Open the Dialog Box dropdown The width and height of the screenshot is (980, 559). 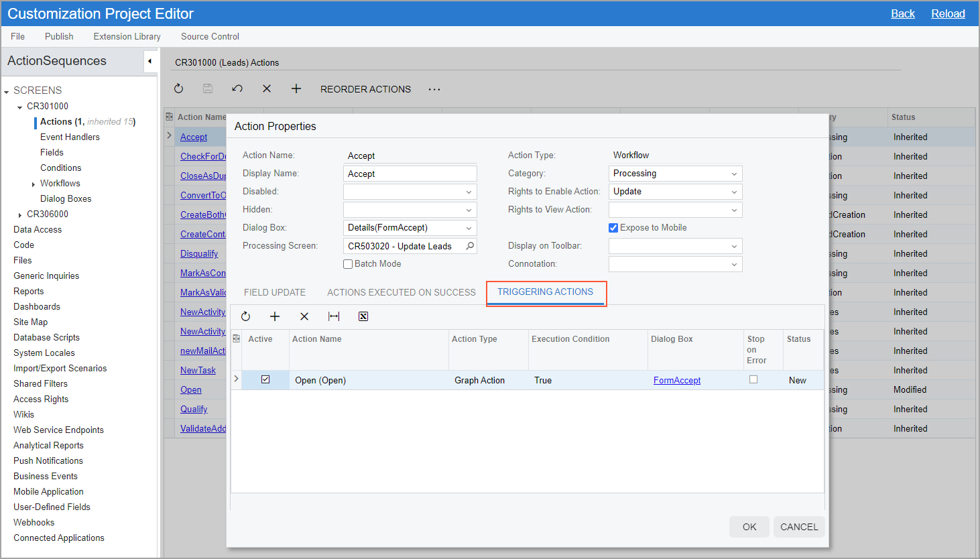coord(469,228)
